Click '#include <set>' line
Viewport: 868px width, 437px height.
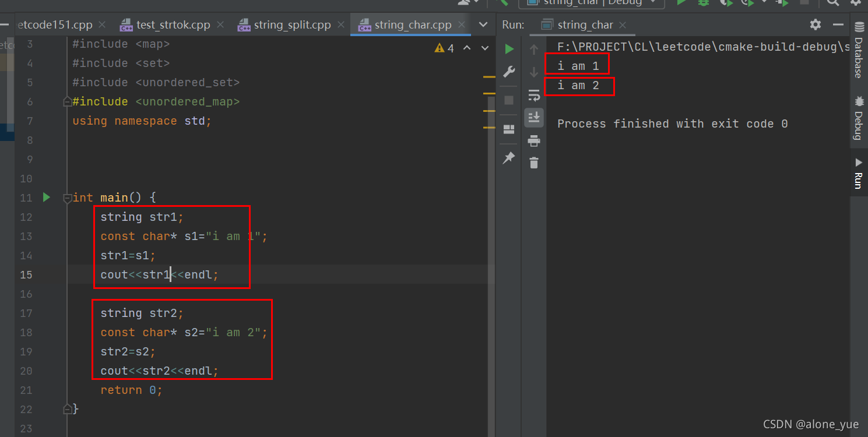pyautogui.click(x=121, y=63)
